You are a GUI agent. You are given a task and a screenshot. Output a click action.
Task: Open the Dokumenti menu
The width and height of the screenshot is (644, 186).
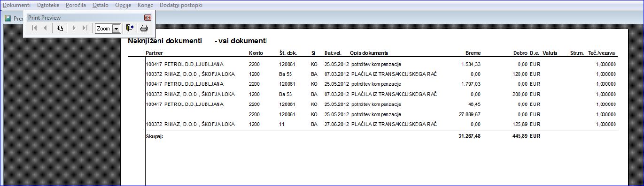[16, 5]
